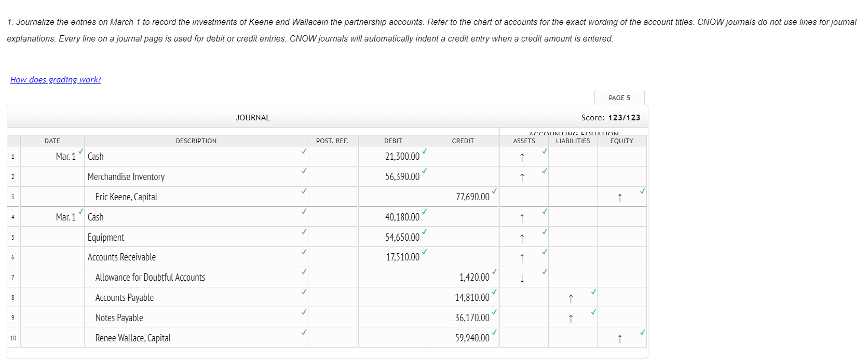Click the 36,170.00 credit amount
Screen dimensions: 868x359
(472, 317)
